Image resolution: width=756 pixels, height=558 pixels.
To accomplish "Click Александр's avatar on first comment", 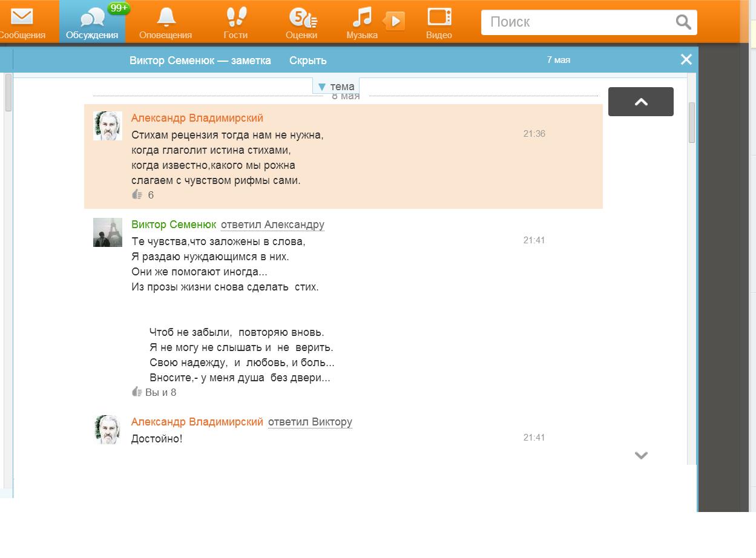I will point(108,126).
